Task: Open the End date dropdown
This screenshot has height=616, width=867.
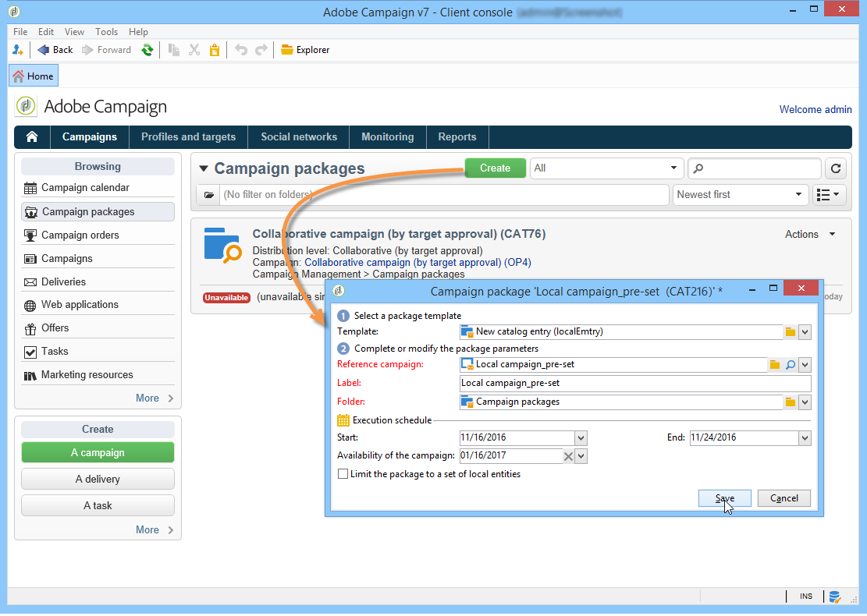Action: pos(805,438)
